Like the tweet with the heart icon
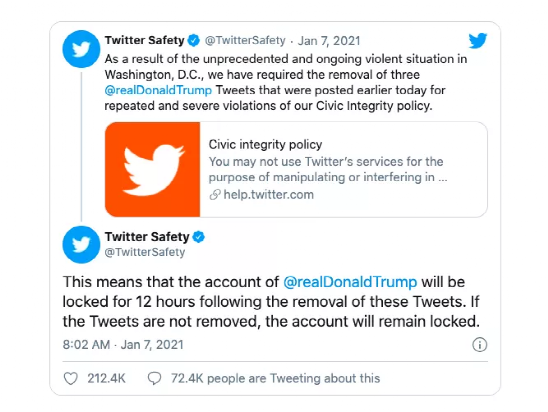 (x=71, y=378)
